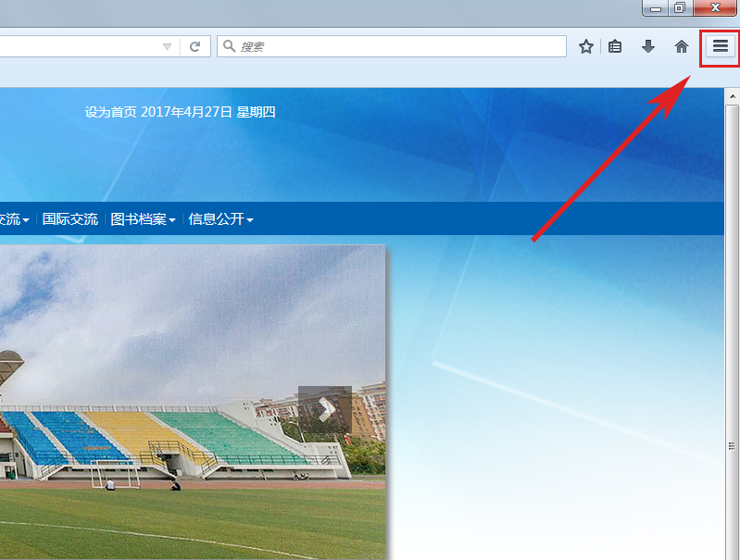Restore down the browser window
The height and width of the screenshot is (560, 740).
pos(680,7)
